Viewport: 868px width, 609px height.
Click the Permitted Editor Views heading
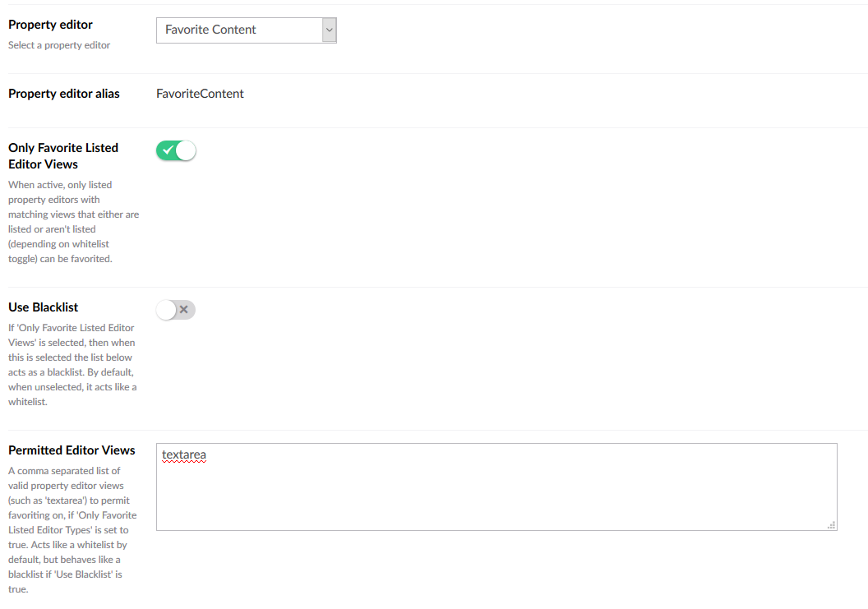tap(72, 450)
